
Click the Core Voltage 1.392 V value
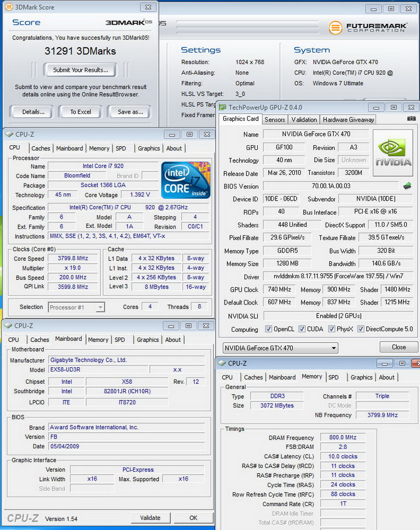(140, 195)
